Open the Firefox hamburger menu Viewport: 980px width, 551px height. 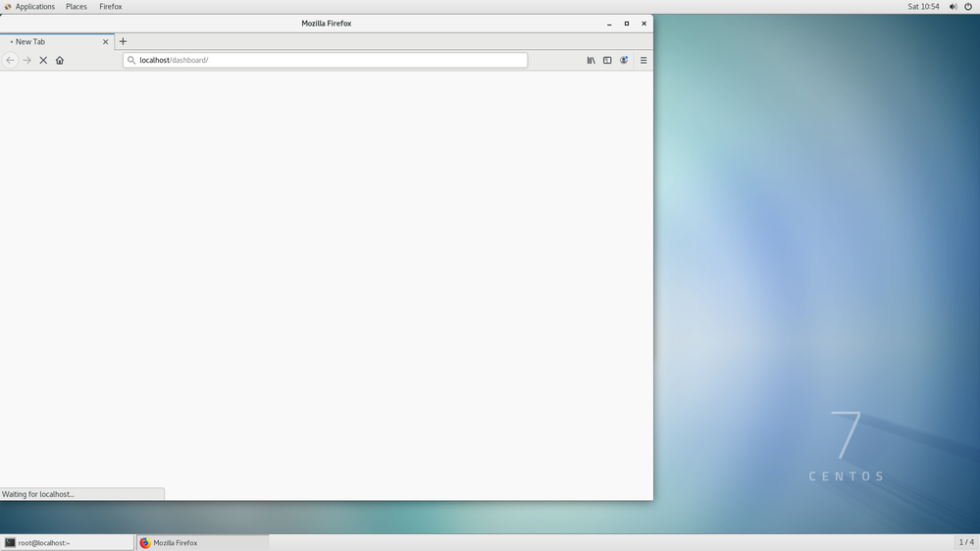tap(644, 60)
